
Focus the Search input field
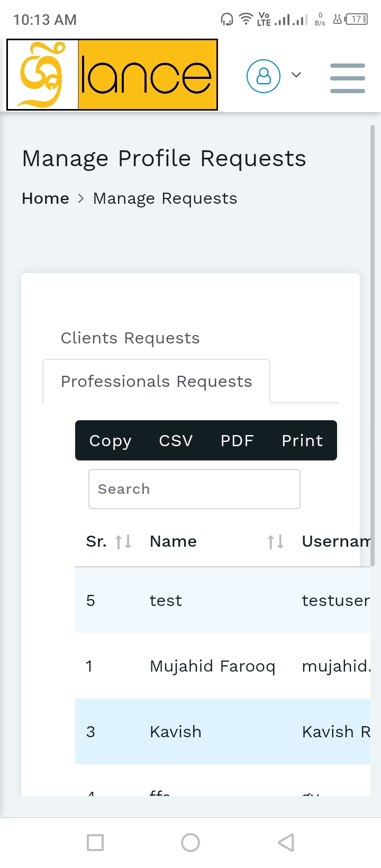pos(194,489)
